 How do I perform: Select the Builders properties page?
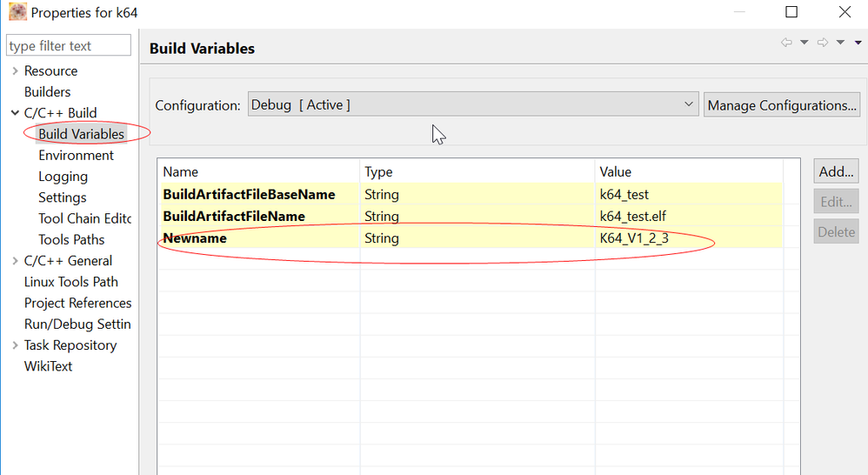47,92
